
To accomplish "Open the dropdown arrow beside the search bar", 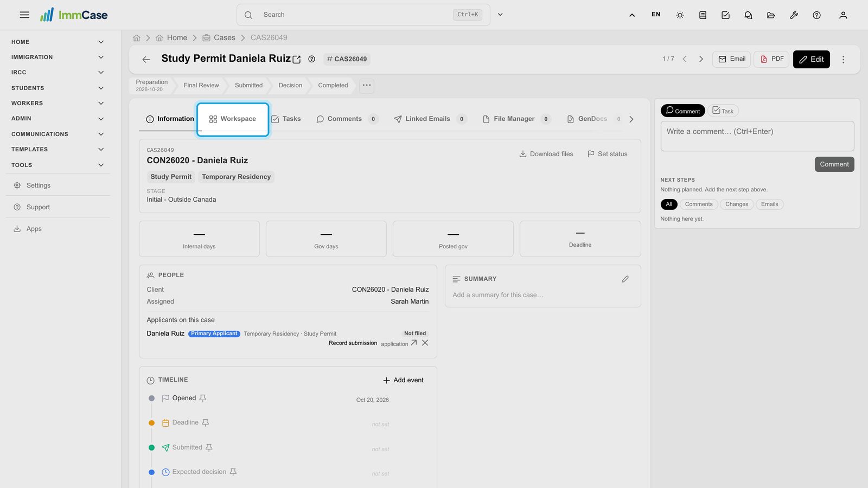I will tap(500, 15).
